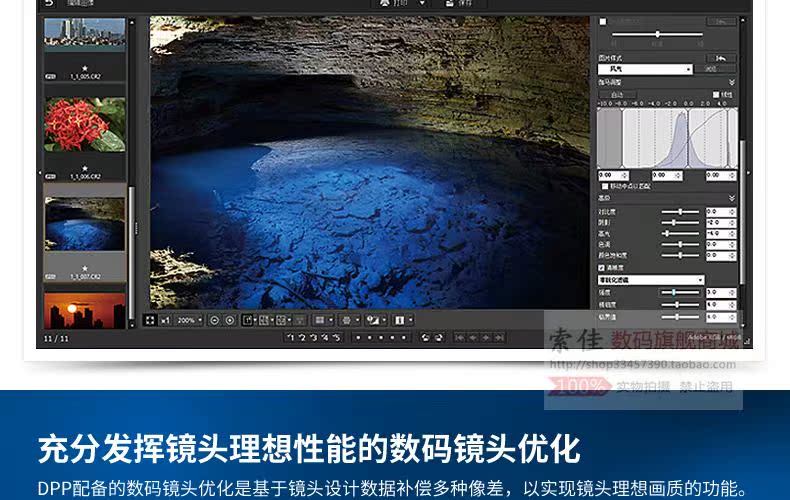Image resolution: width=790 pixels, height=500 pixels.
Task: Go to previous image arrow
Action: 473,338
